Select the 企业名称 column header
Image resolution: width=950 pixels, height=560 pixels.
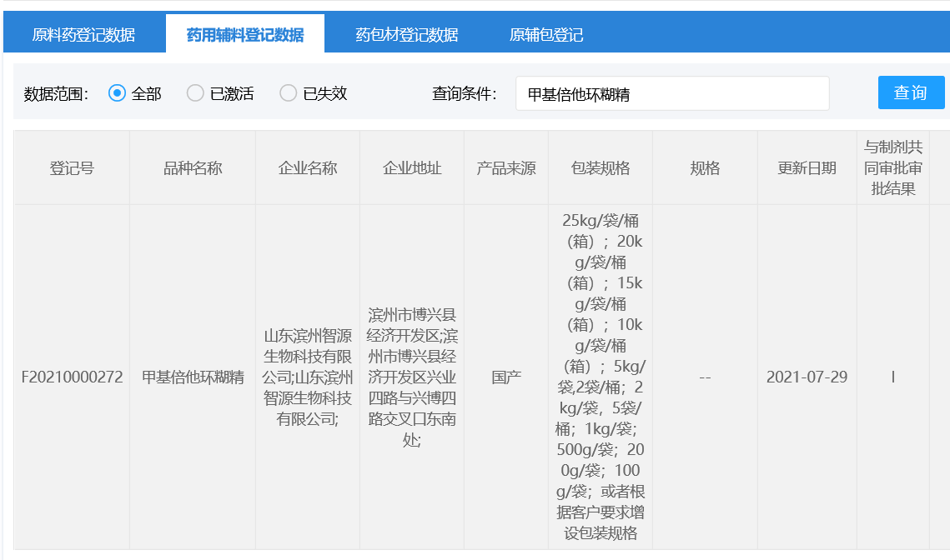tap(308, 166)
